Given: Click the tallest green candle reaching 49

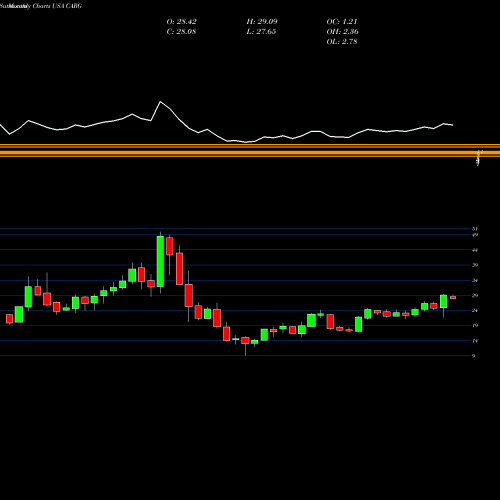Looking at the screenshot, I should (x=160, y=261).
